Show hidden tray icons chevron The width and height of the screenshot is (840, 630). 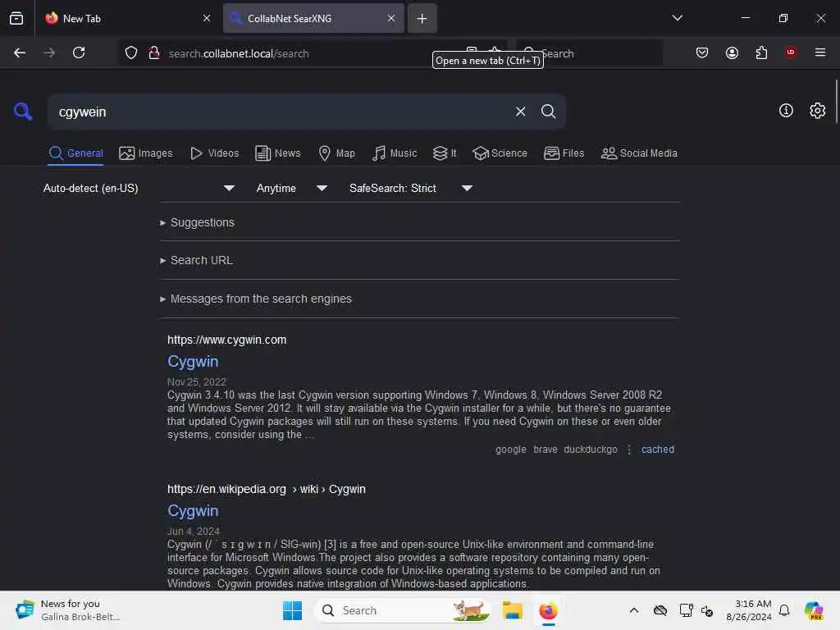634,610
